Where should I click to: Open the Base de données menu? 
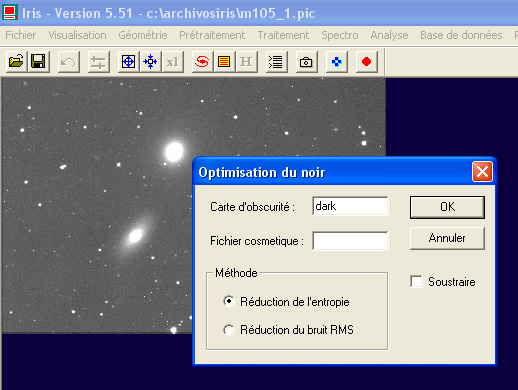click(x=461, y=35)
